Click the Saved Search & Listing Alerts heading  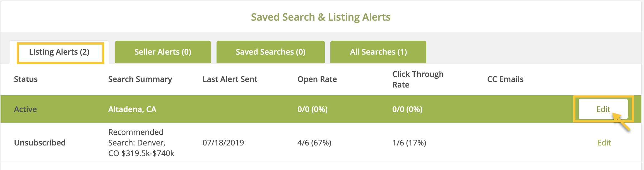pyautogui.click(x=321, y=17)
